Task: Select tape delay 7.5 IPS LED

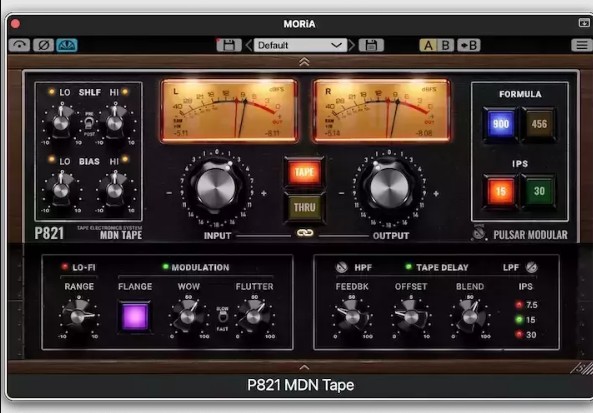Action: pos(519,305)
